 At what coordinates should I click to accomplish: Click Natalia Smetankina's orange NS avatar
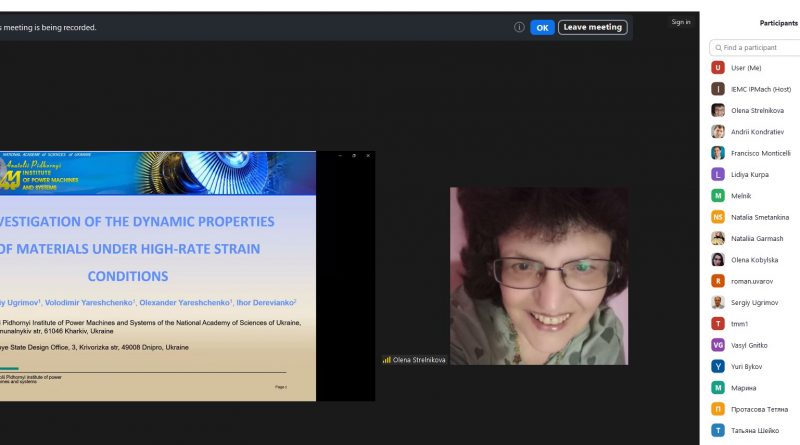(x=718, y=217)
